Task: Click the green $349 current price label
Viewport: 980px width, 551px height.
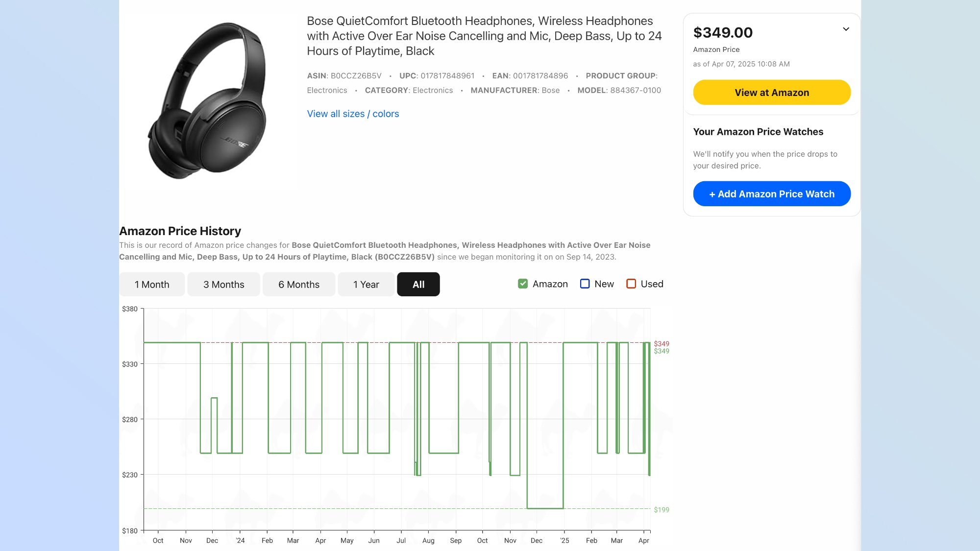Action: pos(661,351)
